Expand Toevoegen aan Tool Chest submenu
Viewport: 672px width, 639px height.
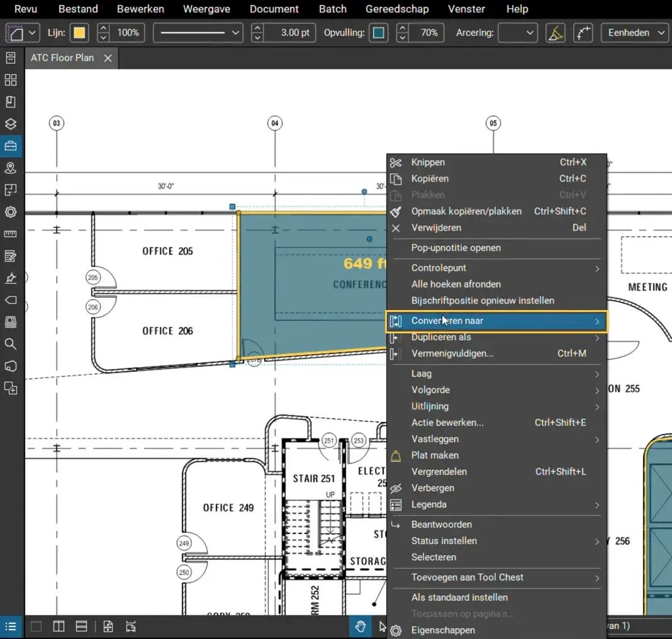[x=496, y=578]
